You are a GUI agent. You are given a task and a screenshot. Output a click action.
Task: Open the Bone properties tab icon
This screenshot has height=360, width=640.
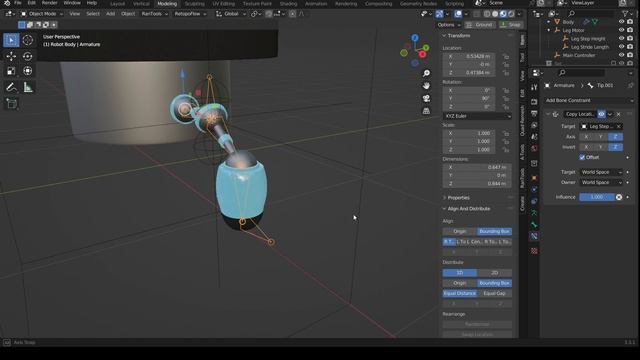[534, 224]
